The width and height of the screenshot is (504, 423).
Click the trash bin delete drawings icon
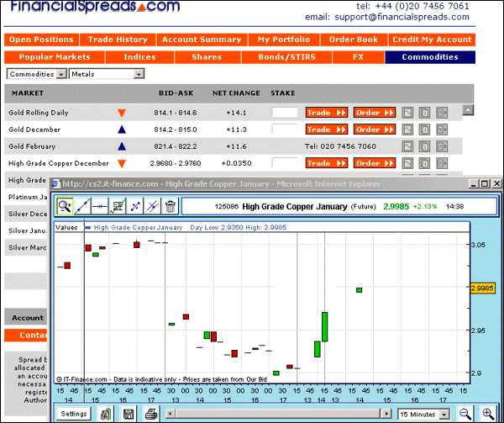pyautogui.click(x=170, y=206)
